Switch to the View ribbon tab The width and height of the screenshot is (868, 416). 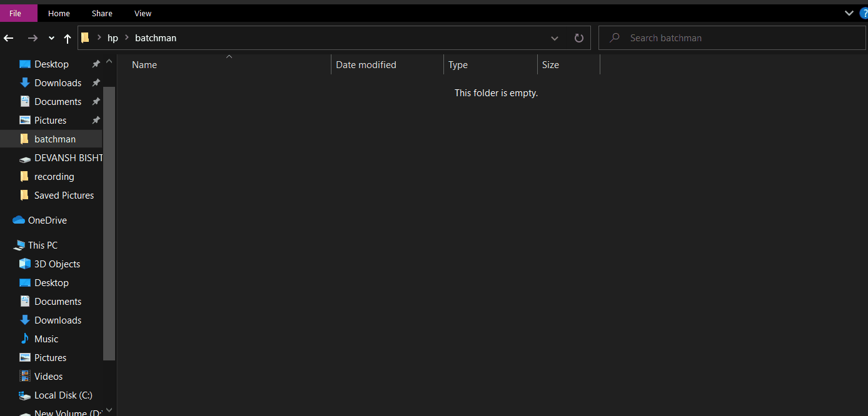[143, 13]
